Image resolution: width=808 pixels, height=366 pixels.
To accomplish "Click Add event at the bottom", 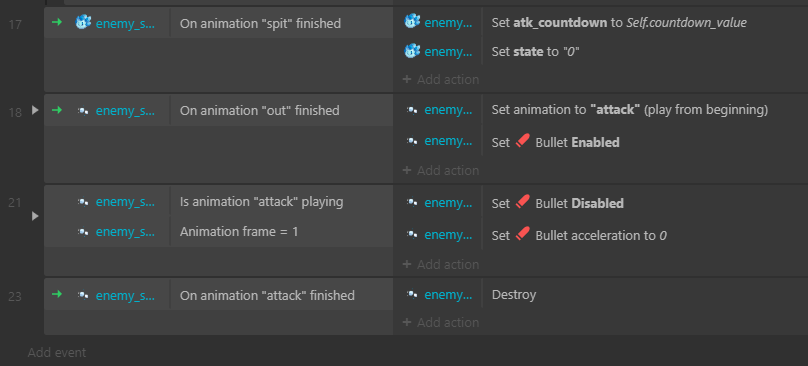I will 57,353.
